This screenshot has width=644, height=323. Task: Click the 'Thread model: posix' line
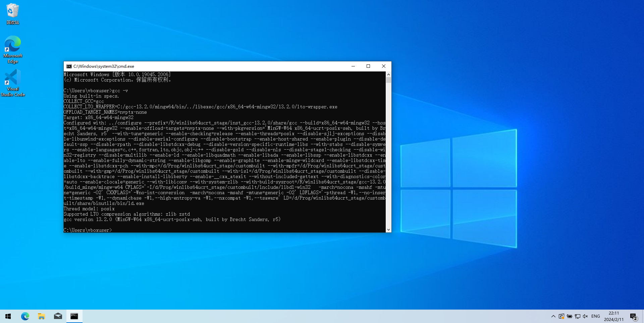[x=89, y=209]
